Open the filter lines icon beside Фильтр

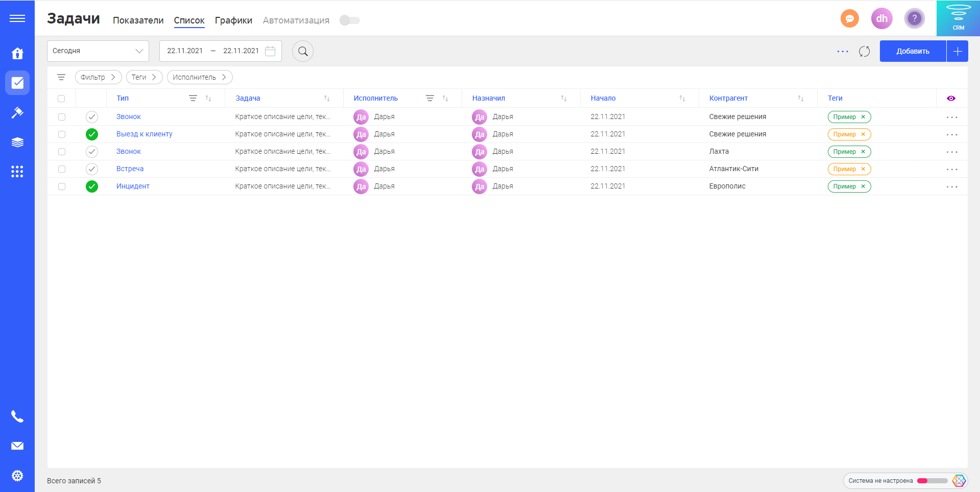point(61,77)
